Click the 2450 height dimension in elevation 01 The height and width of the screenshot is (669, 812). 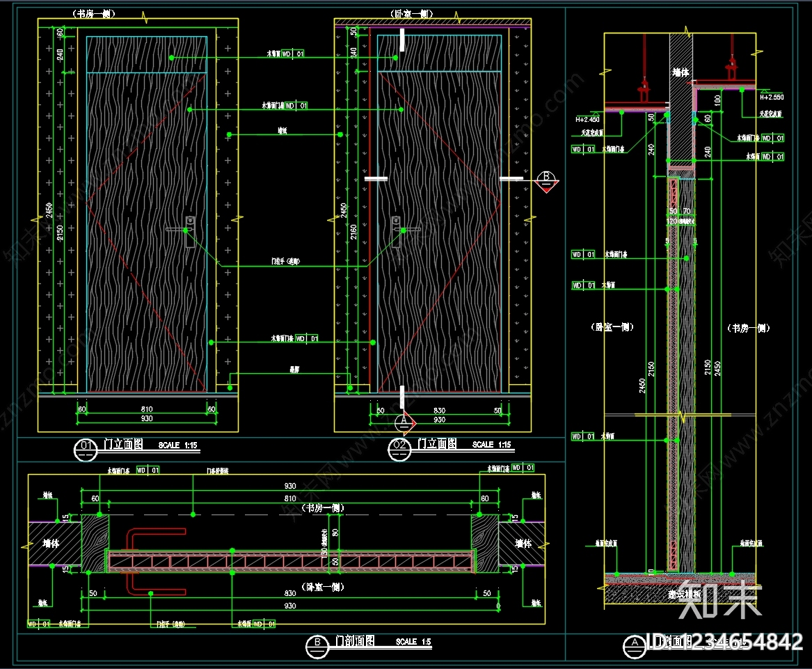point(49,210)
